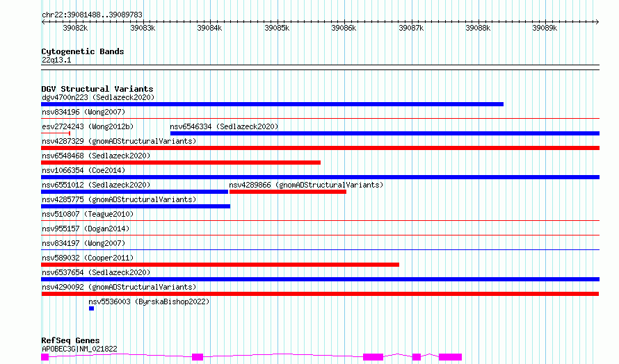The width and height of the screenshot is (619, 364).
Task: Select the red bar under nsv4290092
Action: tap(320, 295)
